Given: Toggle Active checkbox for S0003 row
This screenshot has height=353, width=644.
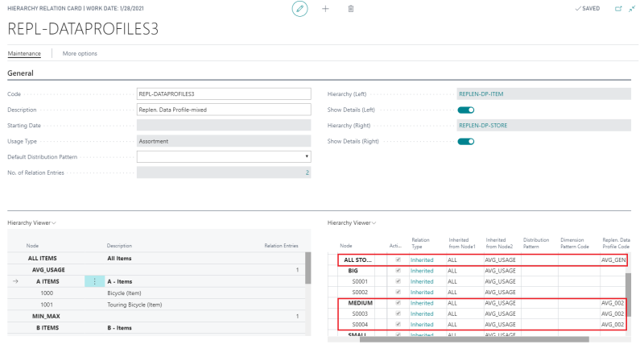Looking at the screenshot, I should pos(398,314).
